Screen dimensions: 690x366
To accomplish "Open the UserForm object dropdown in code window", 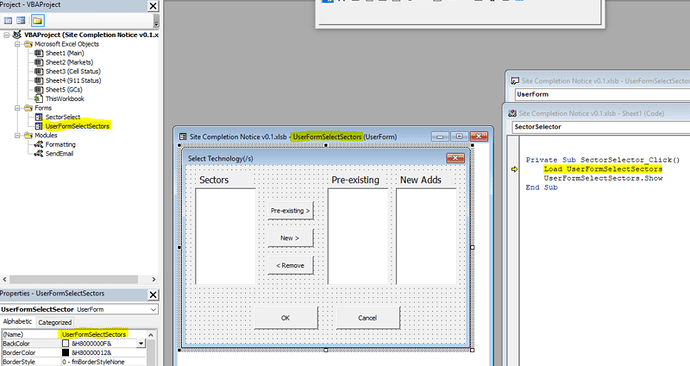I will click(602, 94).
